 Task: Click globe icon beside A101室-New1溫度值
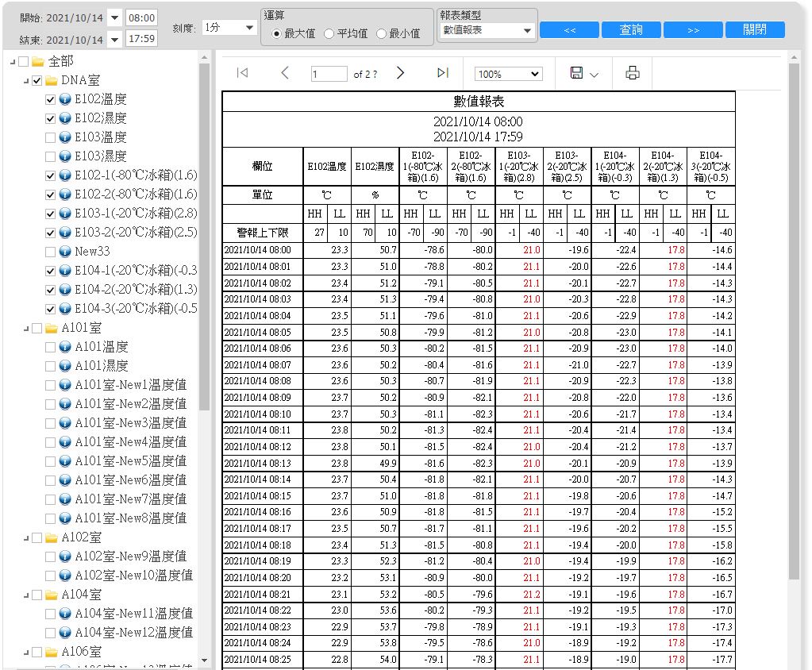(x=65, y=385)
